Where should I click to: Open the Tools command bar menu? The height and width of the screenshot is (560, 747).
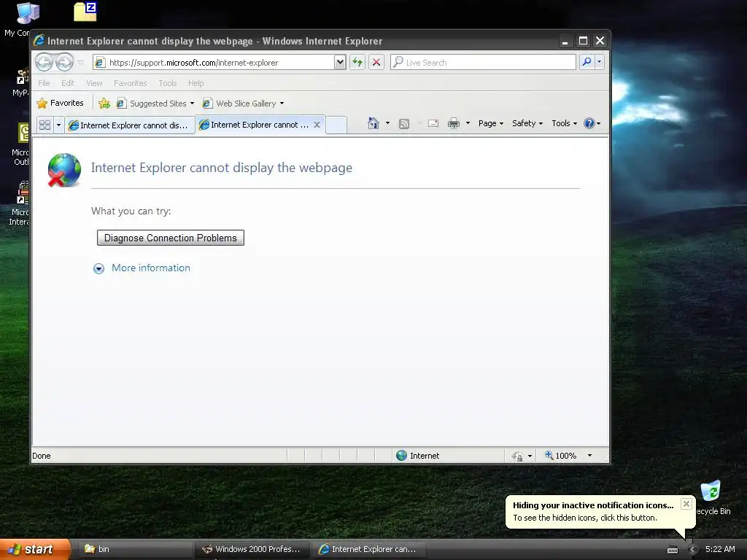pos(564,123)
